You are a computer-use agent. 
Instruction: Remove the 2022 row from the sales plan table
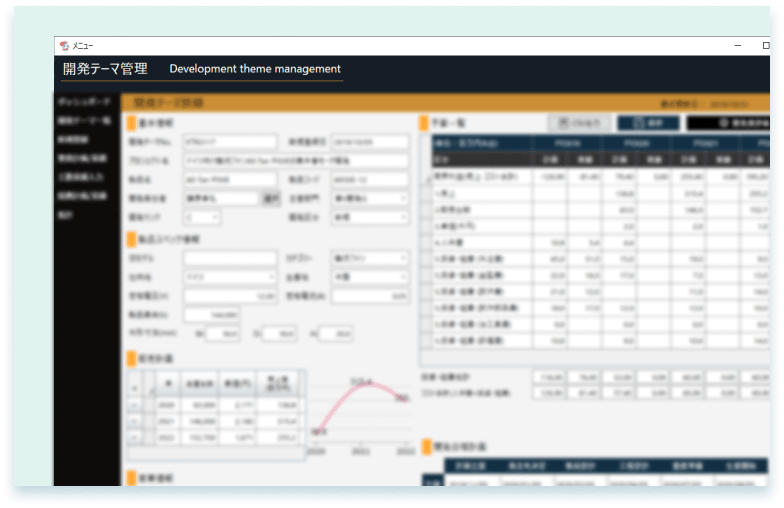tap(135, 437)
